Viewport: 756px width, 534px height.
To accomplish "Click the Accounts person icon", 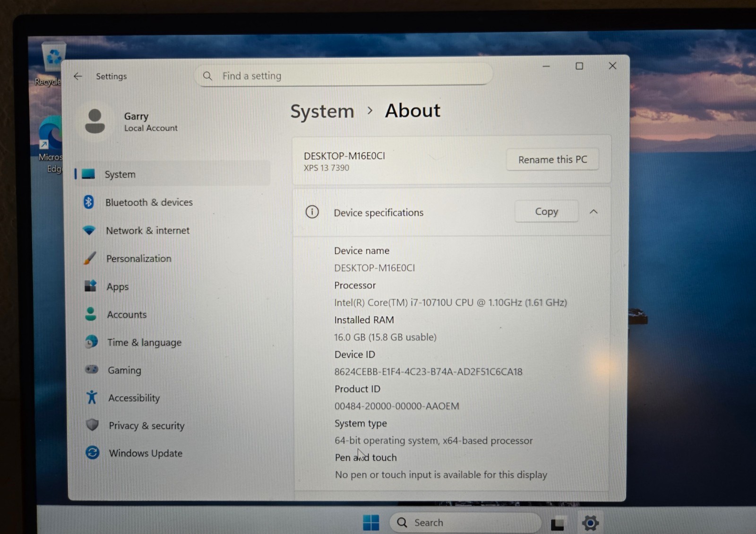I will (91, 314).
